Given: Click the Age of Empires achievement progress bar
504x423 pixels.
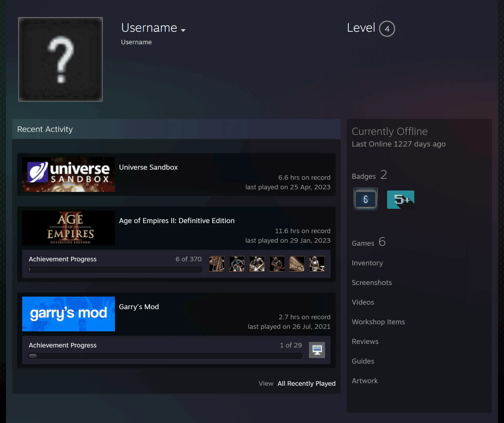Looking at the screenshot, I should click(115, 270).
